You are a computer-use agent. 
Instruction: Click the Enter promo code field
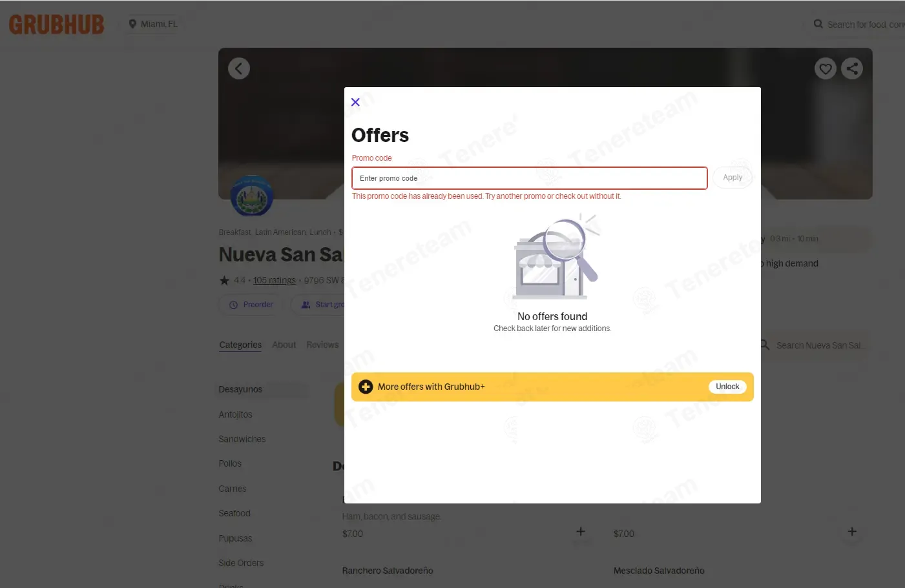pos(530,178)
